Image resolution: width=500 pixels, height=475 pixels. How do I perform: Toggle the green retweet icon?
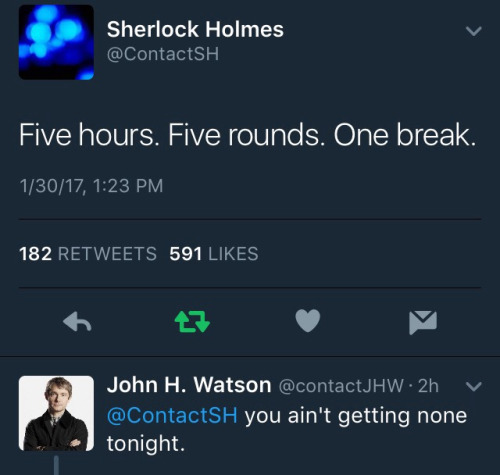pyautogui.click(x=192, y=322)
